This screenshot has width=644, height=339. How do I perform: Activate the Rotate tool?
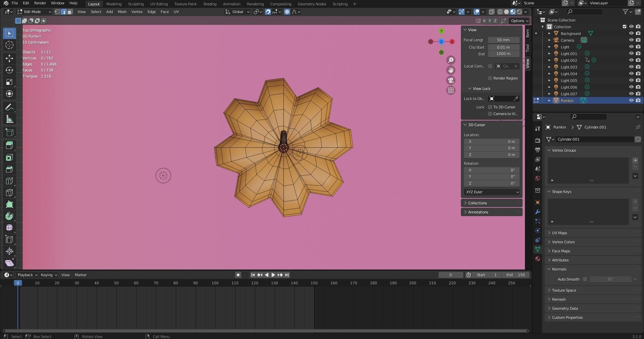click(9, 70)
